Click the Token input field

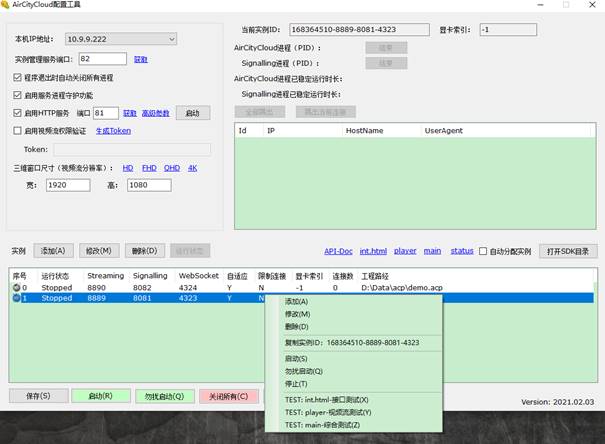(x=132, y=149)
